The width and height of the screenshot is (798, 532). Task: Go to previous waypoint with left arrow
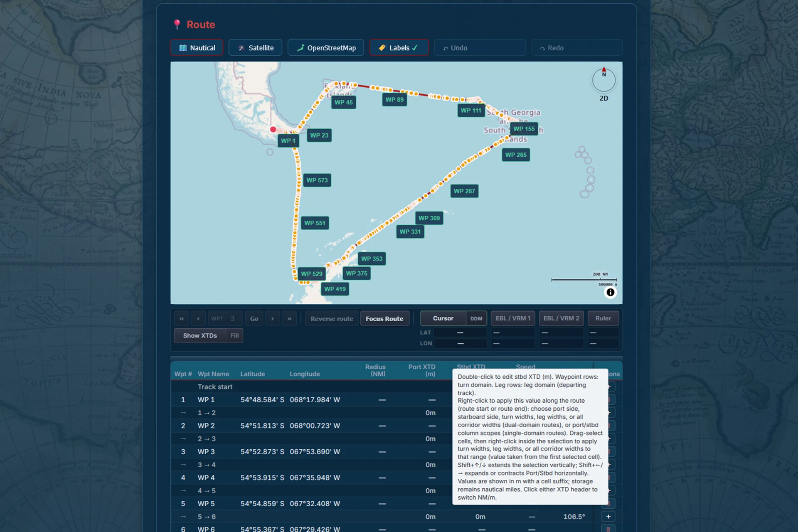click(x=198, y=319)
